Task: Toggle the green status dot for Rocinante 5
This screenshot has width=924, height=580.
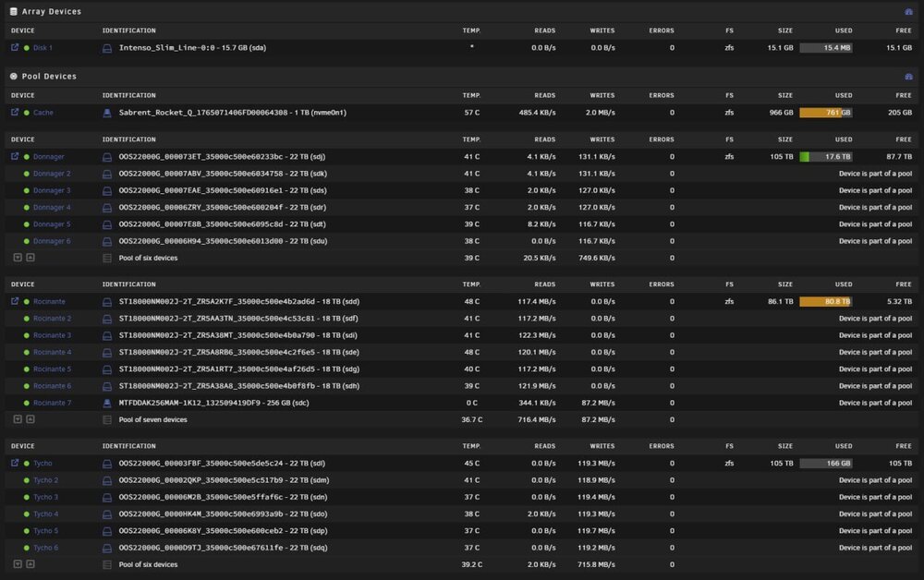Action: click(27, 369)
